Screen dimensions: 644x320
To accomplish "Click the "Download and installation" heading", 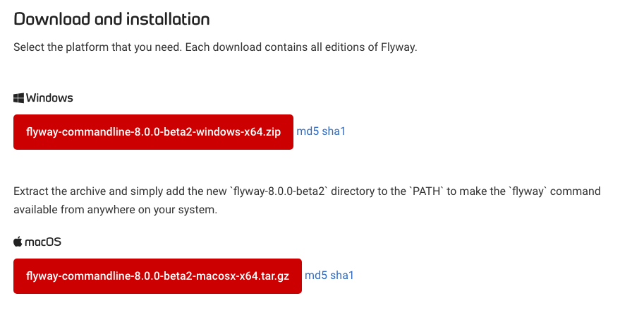I will pyautogui.click(x=111, y=18).
